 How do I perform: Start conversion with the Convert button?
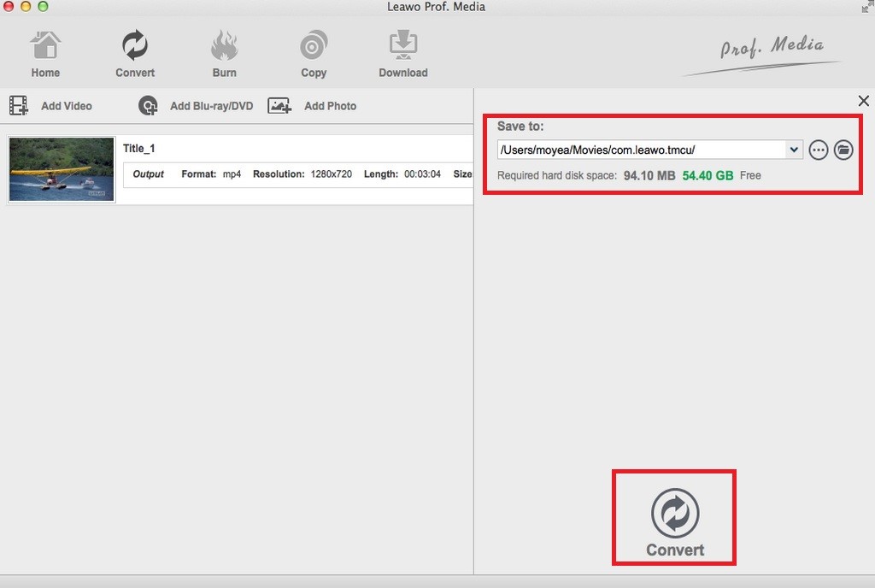[x=673, y=517]
